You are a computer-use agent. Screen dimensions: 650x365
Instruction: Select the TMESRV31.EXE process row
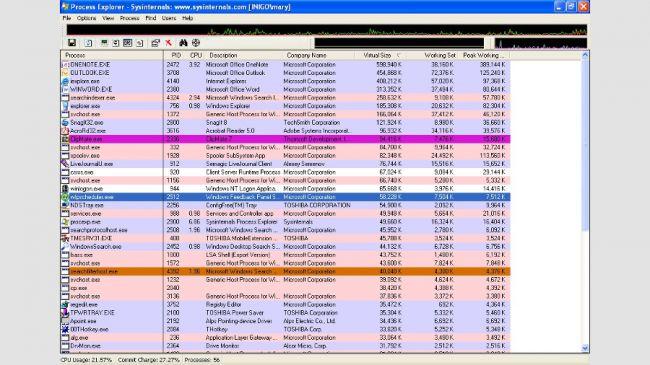[x=286, y=238]
